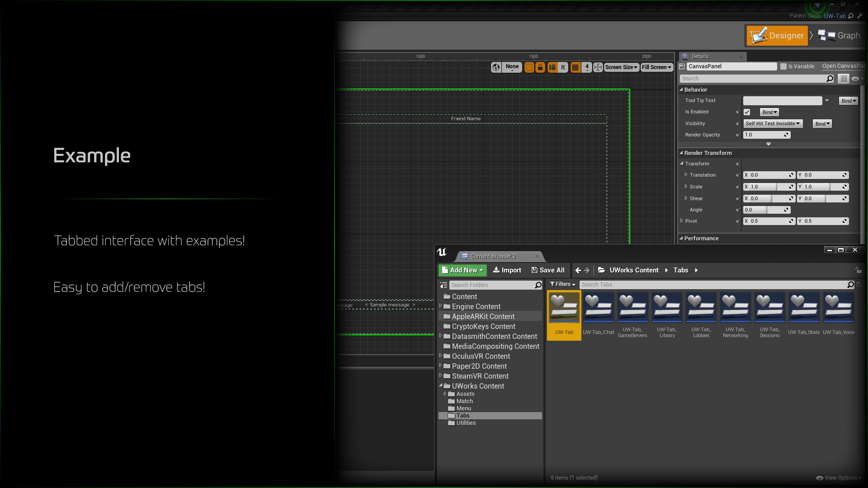This screenshot has width=868, height=488.
Task: Click the Unreal Engine logo in Content Browser
Action: click(442, 253)
